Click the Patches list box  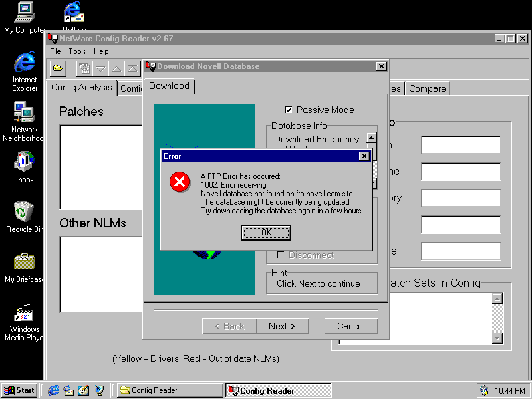click(x=101, y=168)
